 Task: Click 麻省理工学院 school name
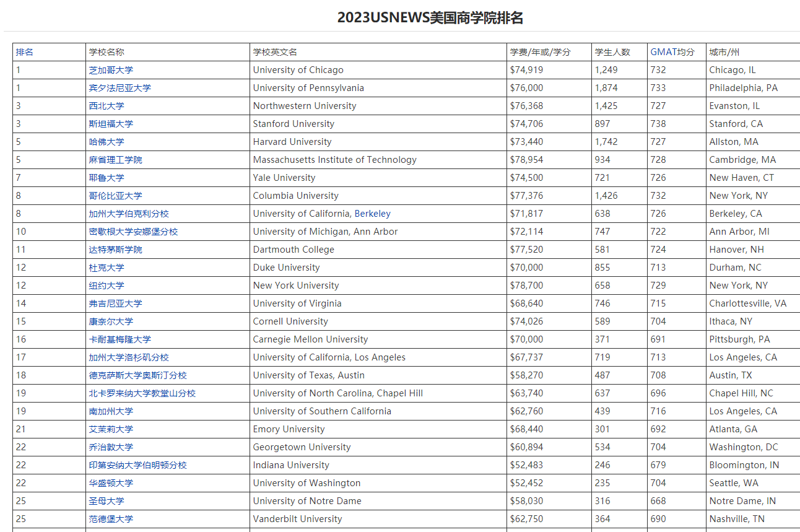point(115,160)
